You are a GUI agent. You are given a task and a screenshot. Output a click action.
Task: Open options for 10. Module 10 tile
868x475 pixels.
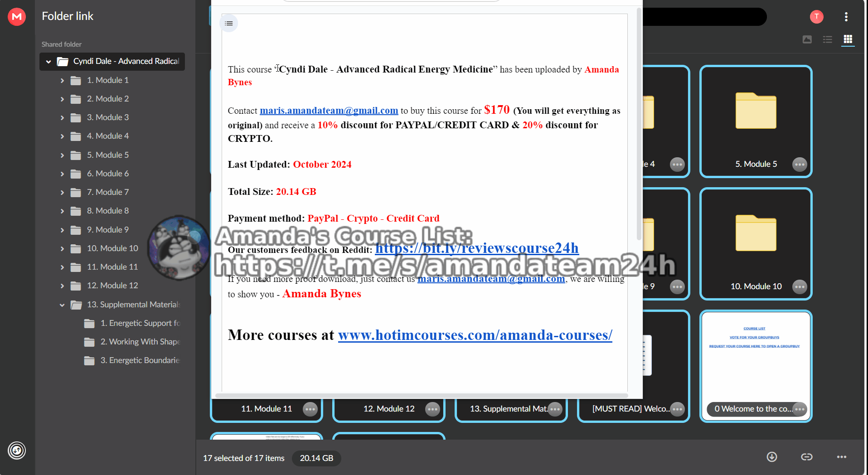[800, 287]
